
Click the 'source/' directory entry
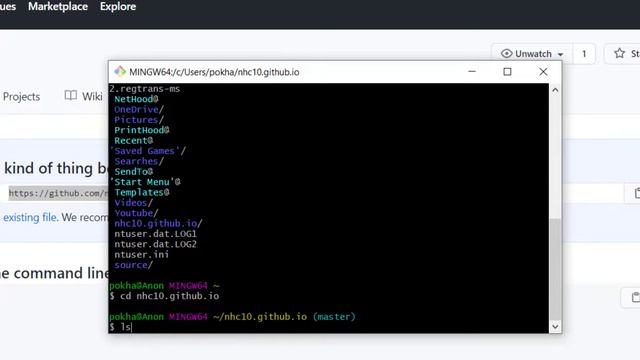tap(133, 265)
